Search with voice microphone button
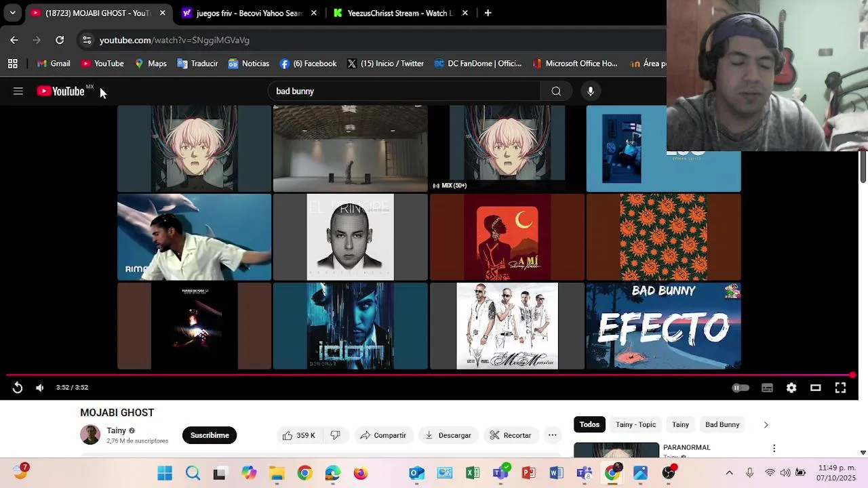The height and width of the screenshot is (488, 868). (x=591, y=91)
